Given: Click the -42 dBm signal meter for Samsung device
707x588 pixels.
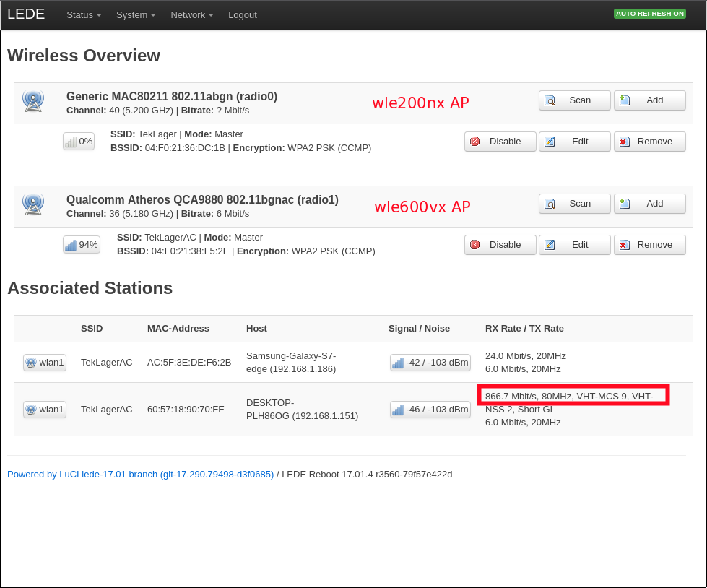Looking at the screenshot, I should pos(398,363).
